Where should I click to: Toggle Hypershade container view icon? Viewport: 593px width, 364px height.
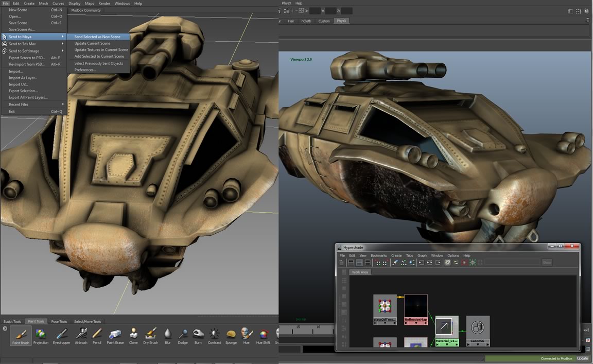point(447,262)
